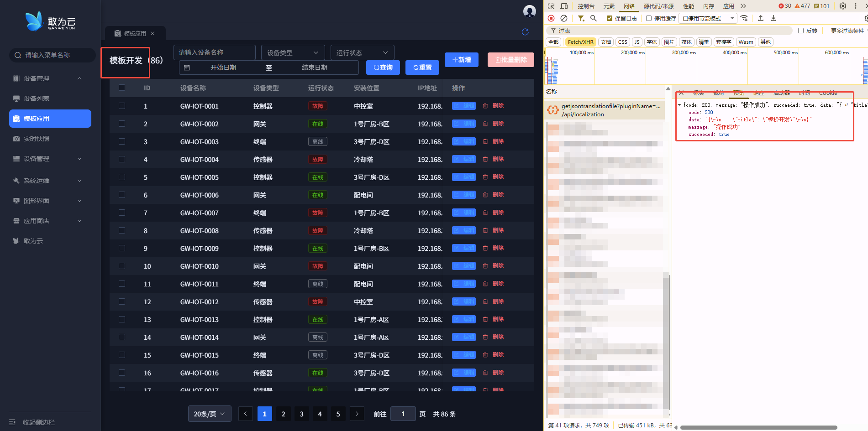
Task: Open 实时快照 in the sidebar
Action: click(50, 139)
